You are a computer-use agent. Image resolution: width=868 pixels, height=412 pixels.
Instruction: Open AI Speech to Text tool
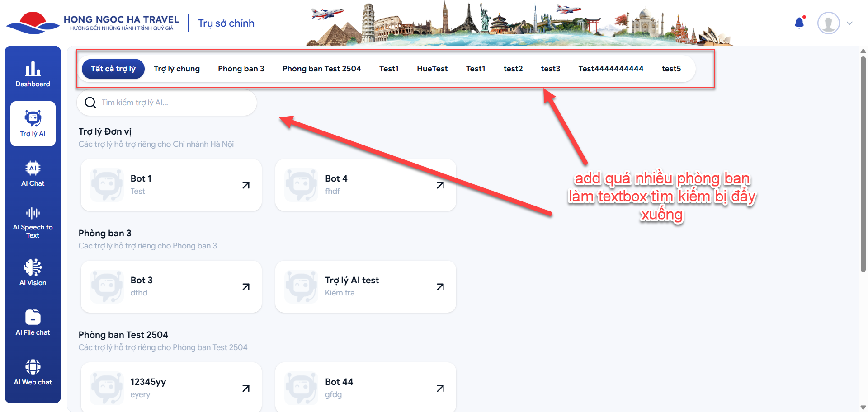pyautogui.click(x=33, y=223)
